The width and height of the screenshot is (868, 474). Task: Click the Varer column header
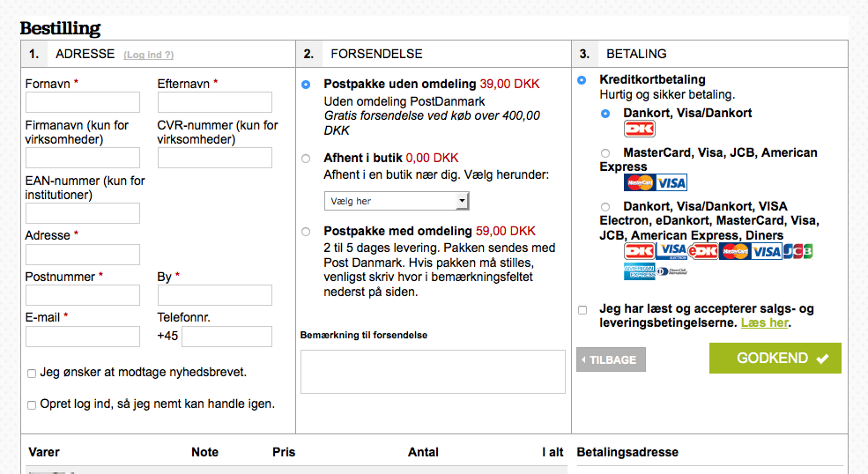point(44,452)
